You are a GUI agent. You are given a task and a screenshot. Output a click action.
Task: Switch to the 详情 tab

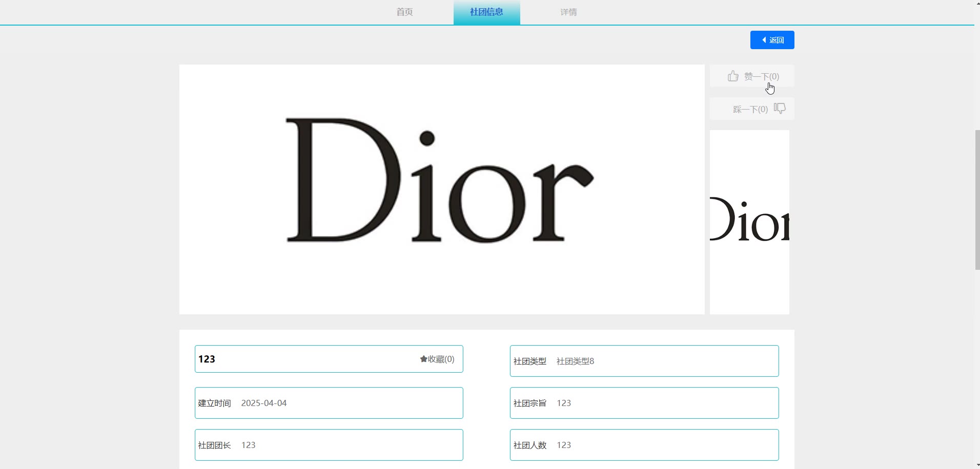pos(568,12)
